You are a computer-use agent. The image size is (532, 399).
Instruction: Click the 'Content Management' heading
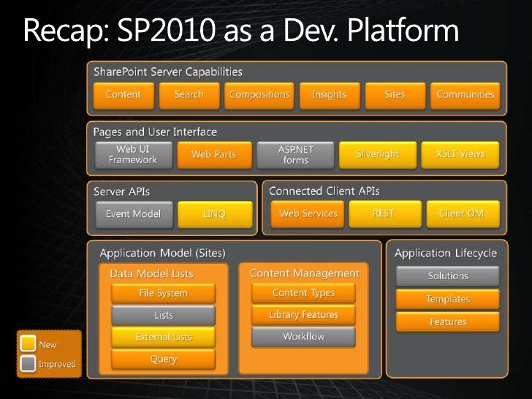point(305,273)
